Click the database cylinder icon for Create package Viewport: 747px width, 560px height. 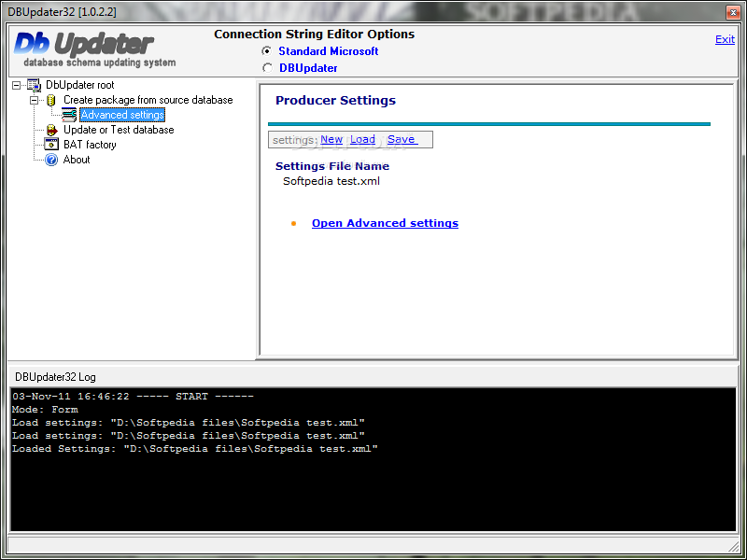[x=51, y=101]
